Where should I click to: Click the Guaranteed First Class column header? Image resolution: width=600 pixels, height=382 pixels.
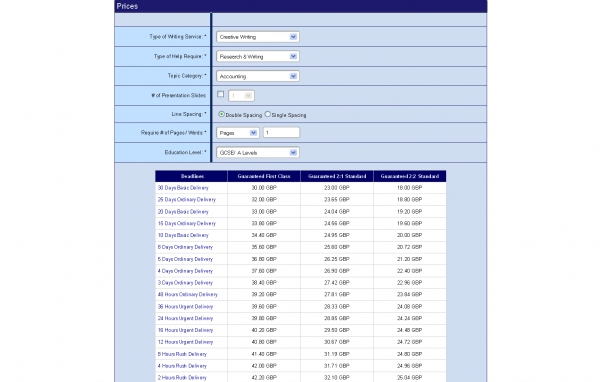pos(264,176)
